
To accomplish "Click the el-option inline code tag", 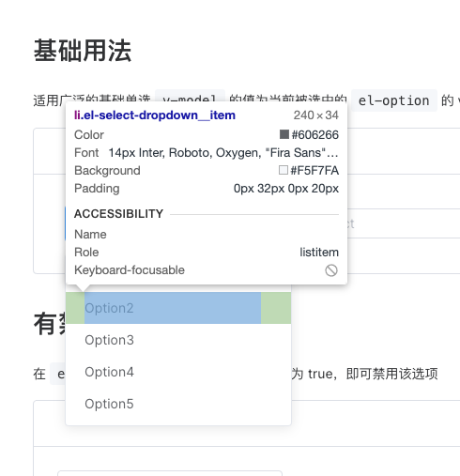I will (x=393, y=100).
